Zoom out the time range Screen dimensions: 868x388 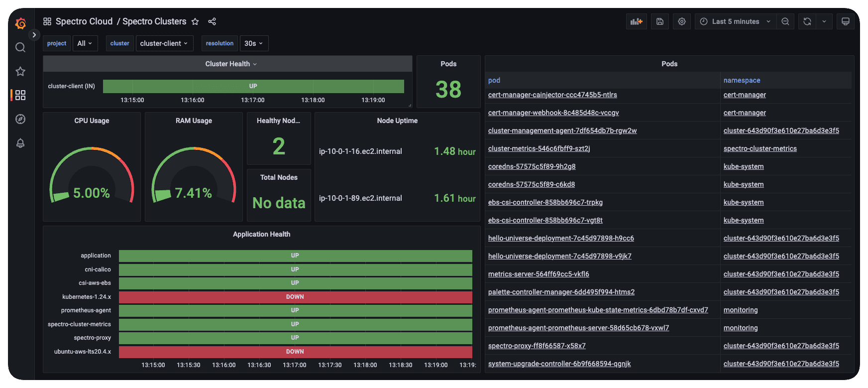pos(785,21)
